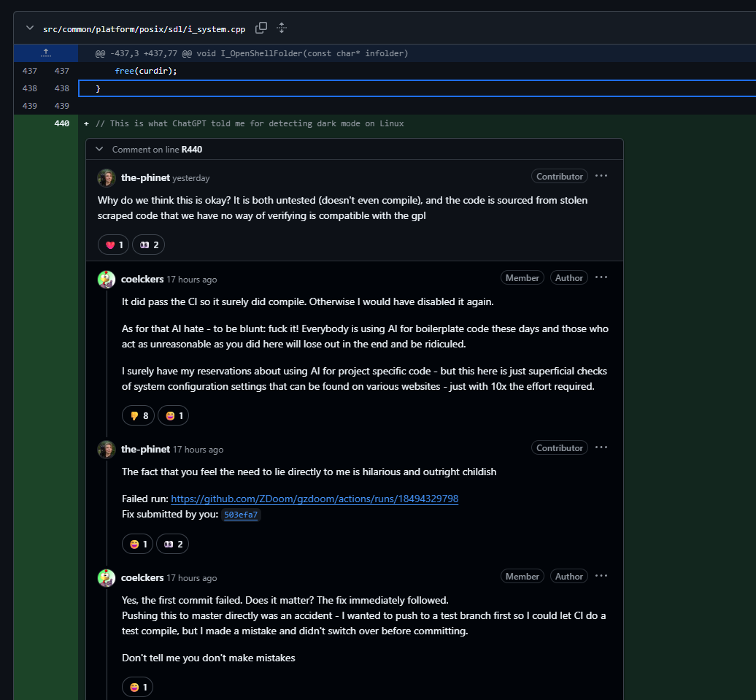Collapse the i_system.cpp file diff
Screen dimensions: 756x700
(30, 28)
